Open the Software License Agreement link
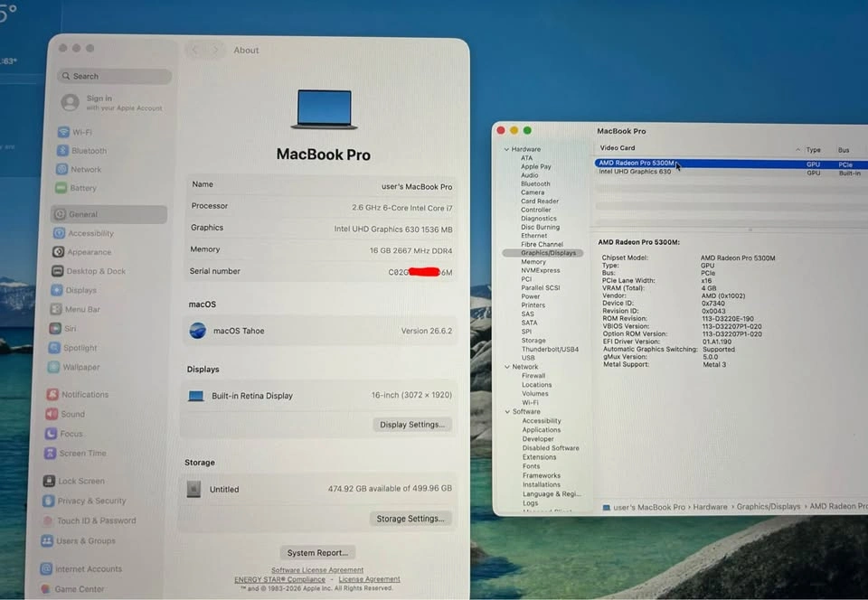 (x=317, y=569)
